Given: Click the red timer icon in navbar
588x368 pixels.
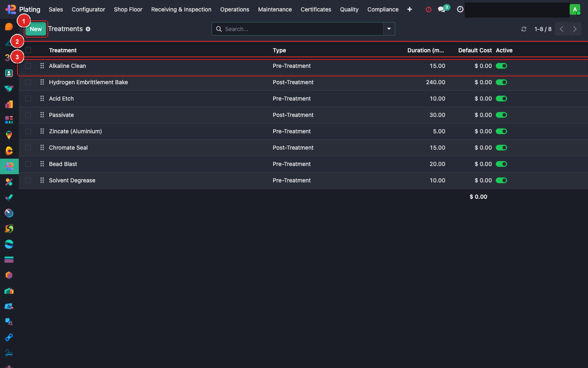Looking at the screenshot, I should point(428,9).
